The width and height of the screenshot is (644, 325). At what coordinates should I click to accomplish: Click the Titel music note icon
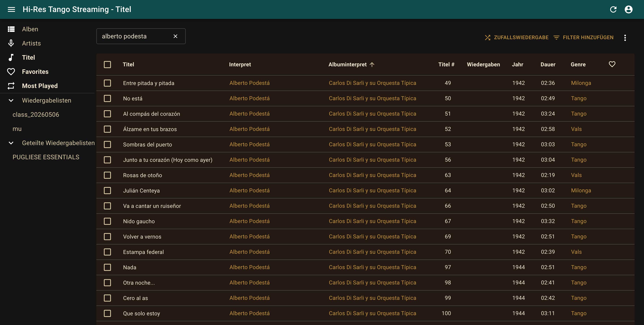11,57
